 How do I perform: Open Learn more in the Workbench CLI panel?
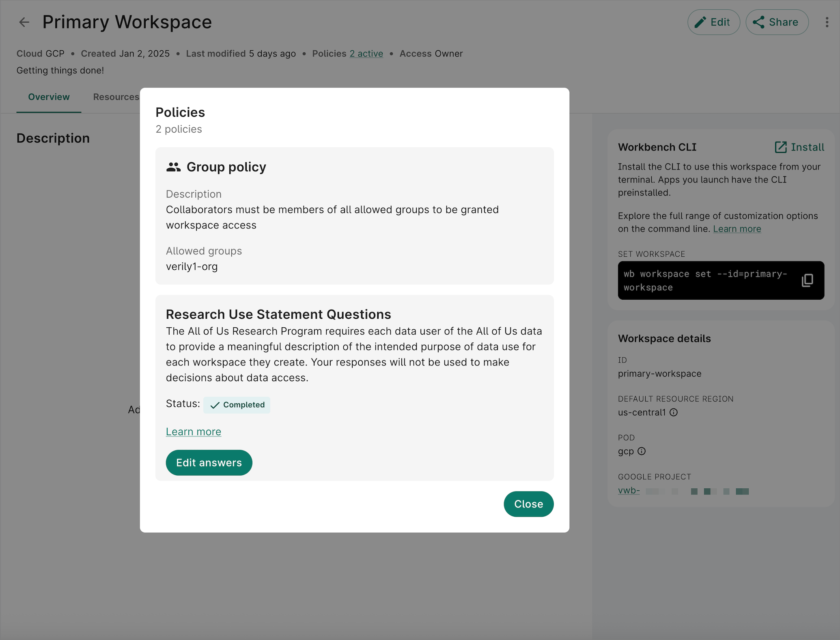737,229
